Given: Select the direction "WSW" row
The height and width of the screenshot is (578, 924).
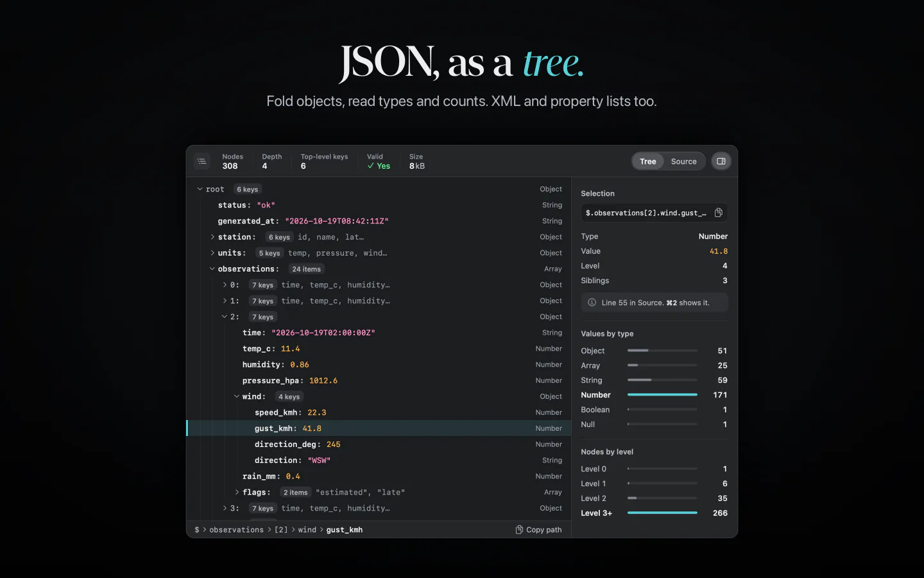Looking at the screenshot, I should point(379,460).
